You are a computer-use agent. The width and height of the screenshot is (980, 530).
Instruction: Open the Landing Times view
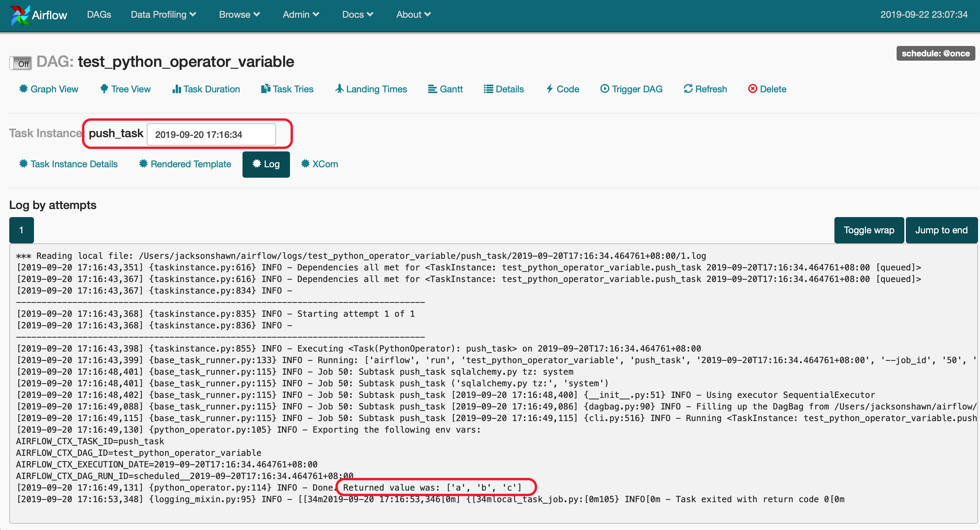point(371,89)
